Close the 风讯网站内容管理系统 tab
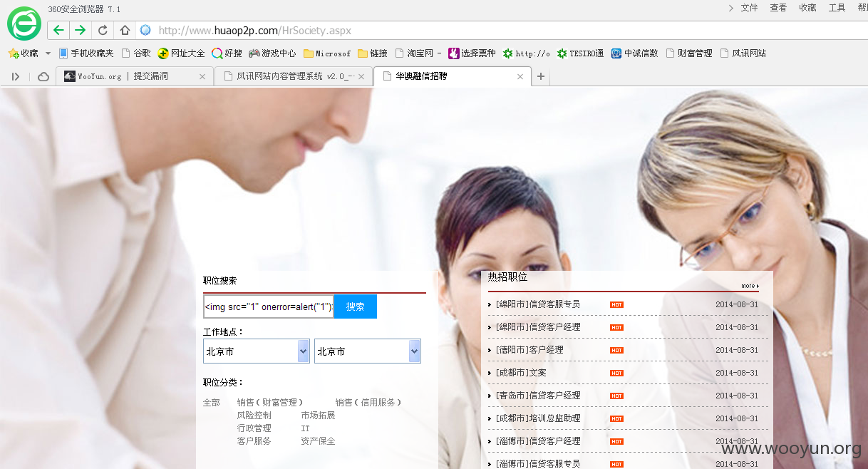The image size is (868, 469). [361, 76]
